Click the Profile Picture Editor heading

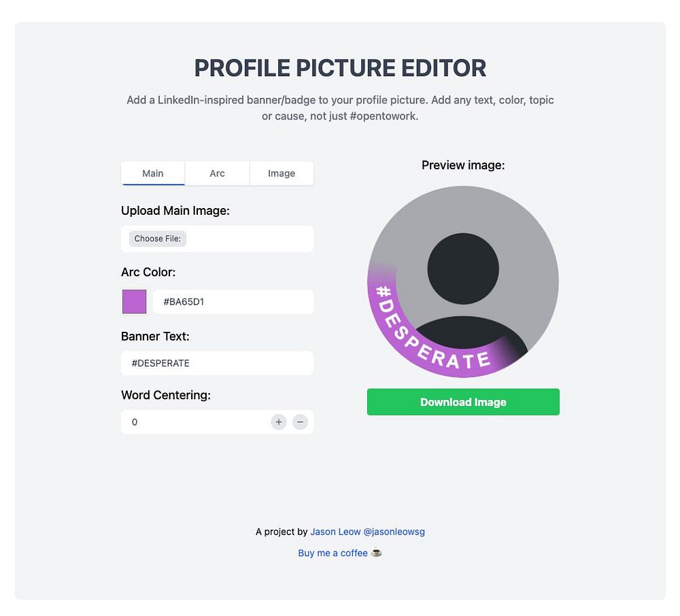click(340, 68)
